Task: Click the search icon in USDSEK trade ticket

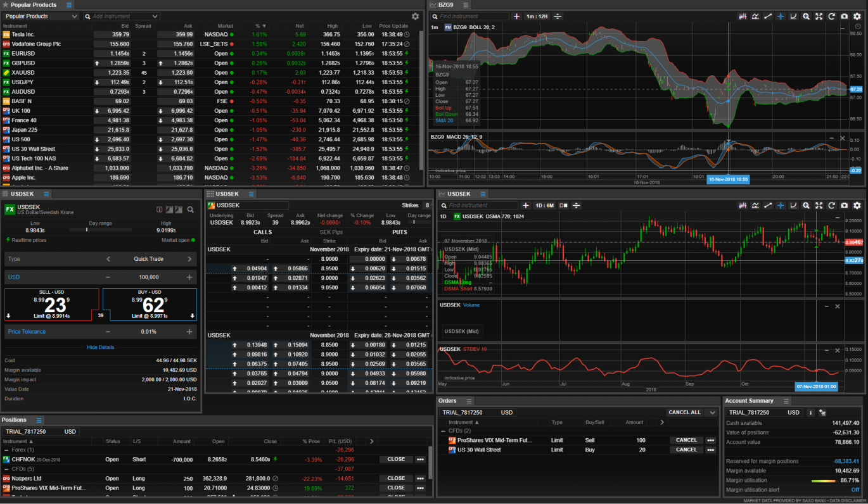Action: point(190,210)
